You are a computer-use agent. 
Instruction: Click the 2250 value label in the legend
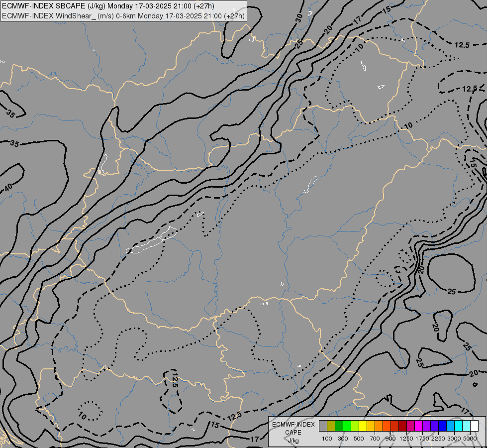tap(438, 439)
